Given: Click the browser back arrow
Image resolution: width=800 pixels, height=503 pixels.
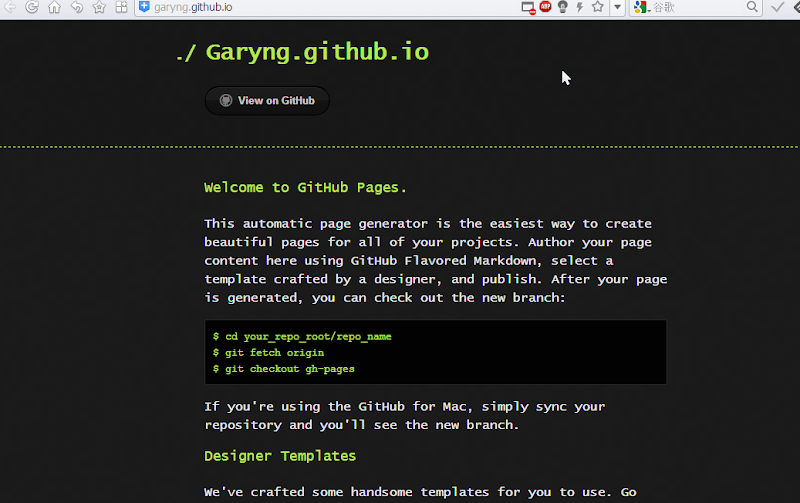Looking at the screenshot, I should point(10,7).
